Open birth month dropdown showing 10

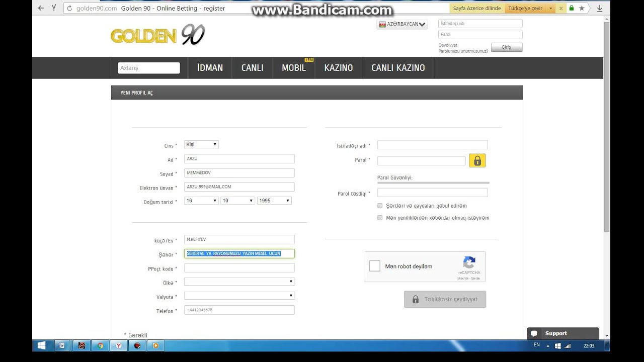[x=237, y=201]
